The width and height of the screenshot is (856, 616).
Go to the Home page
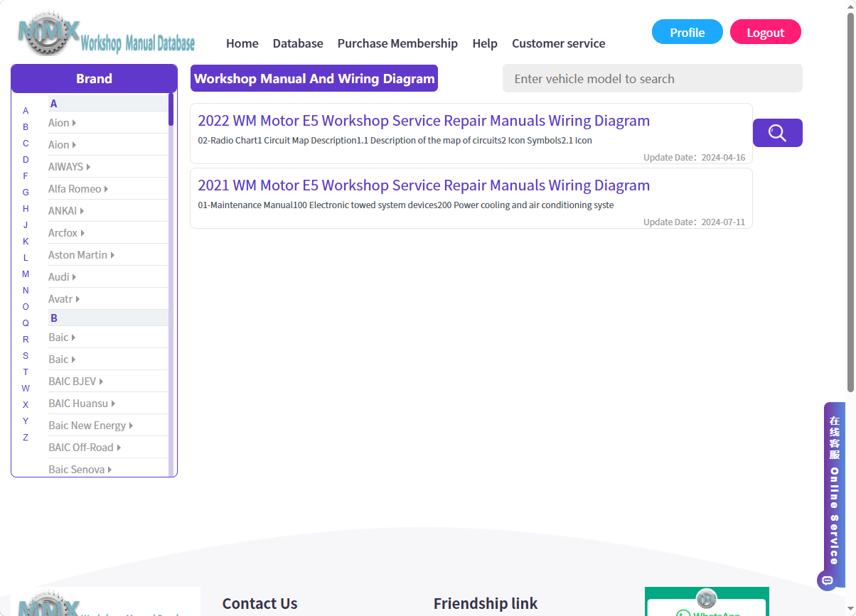coord(242,43)
